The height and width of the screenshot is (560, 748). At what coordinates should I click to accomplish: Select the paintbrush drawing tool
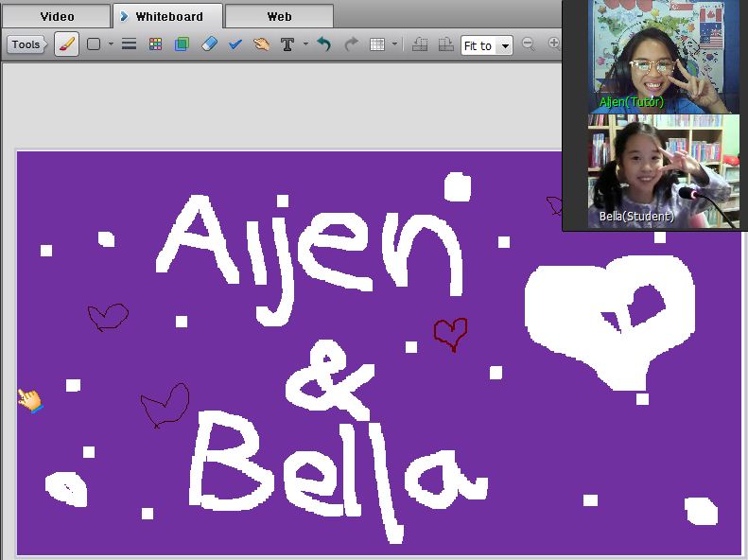click(66, 44)
